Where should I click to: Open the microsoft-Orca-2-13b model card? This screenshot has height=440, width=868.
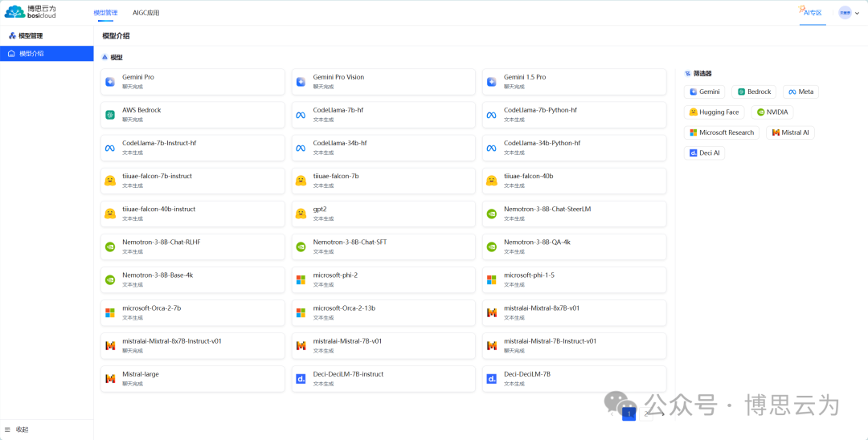pos(383,313)
